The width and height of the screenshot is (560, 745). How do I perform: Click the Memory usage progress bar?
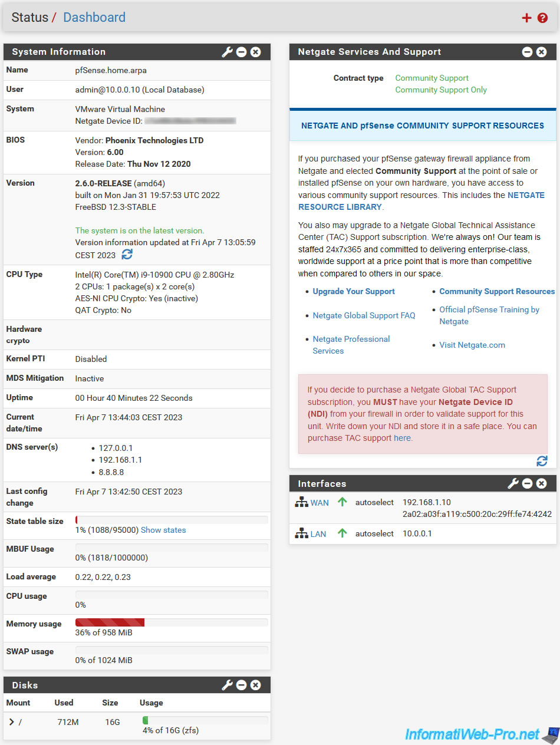coord(172,622)
